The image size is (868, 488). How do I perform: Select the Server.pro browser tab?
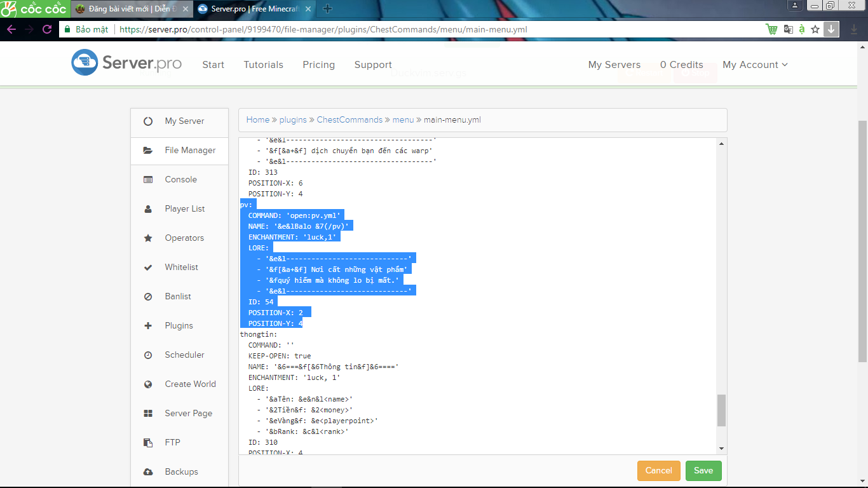[x=254, y=9]
